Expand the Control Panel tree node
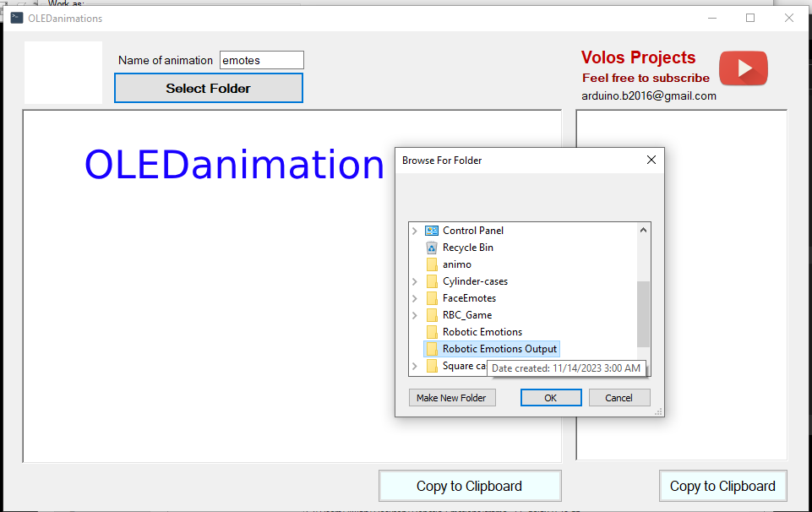 (x=414, y=230)
